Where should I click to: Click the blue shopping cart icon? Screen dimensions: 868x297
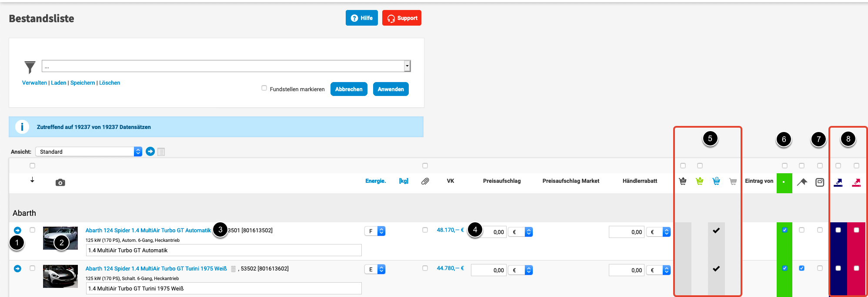point(716,181)
